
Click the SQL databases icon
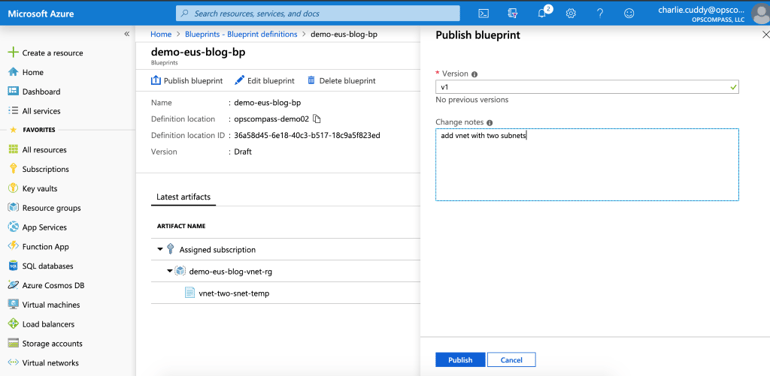click(13, 266)
